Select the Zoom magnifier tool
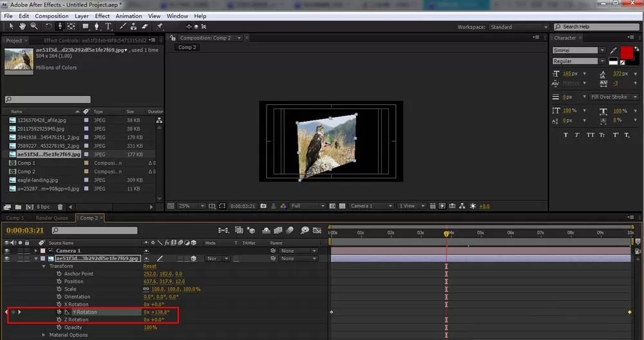 34,26
